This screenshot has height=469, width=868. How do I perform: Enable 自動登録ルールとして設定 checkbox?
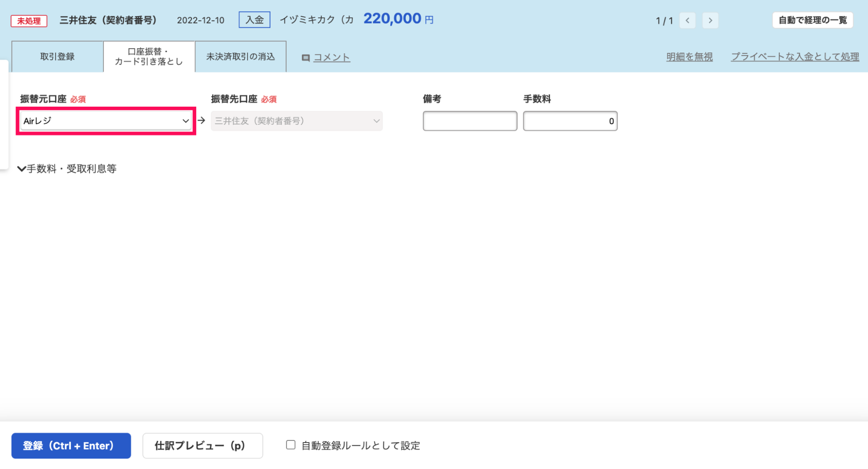pyautogui.click(x=290, y=445)
